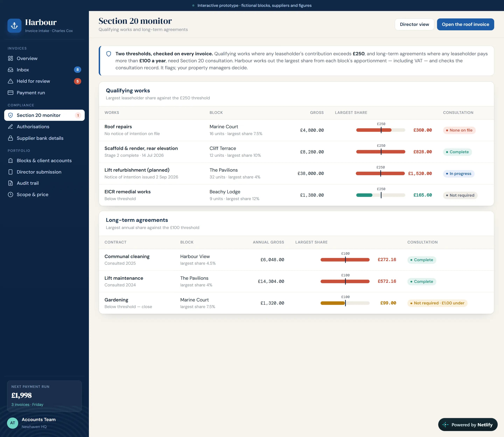Screen dimensions: 504x437
Task: Select Scope & price
Action: pyautogui.click(x=44, y=195)
